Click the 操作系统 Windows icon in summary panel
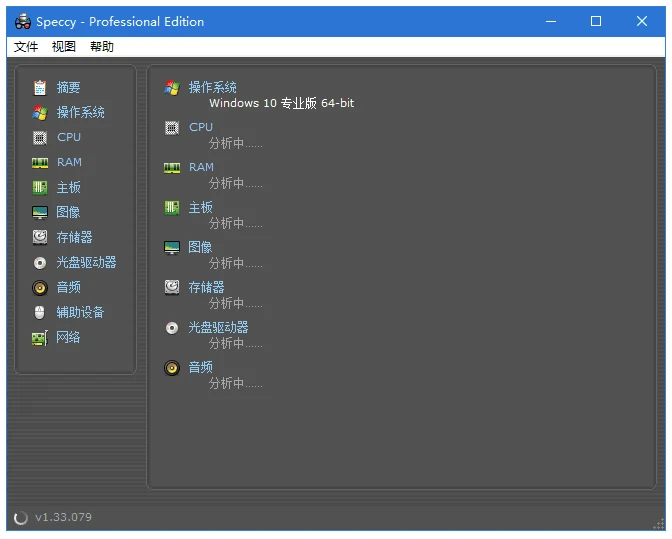This screenshot has width=672, height=539. tap(172, 87)
